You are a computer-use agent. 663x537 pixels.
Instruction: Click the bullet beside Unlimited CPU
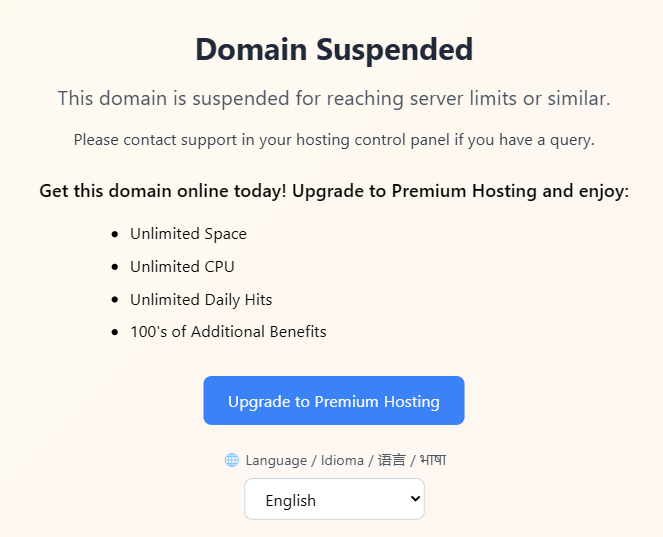tap(115, 267)
